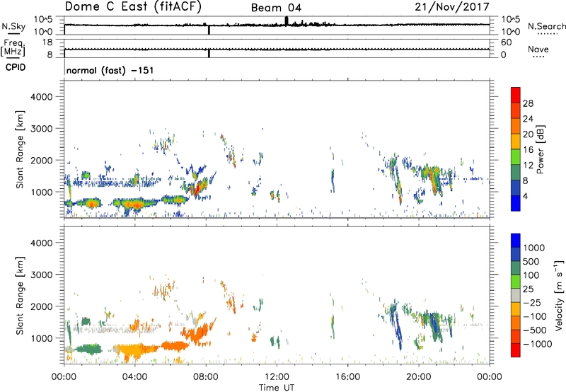Pick the gray -25 to 25 velocity swatch
The width and height of the screenshot is (566, 392).
click(x=516, y=295)
